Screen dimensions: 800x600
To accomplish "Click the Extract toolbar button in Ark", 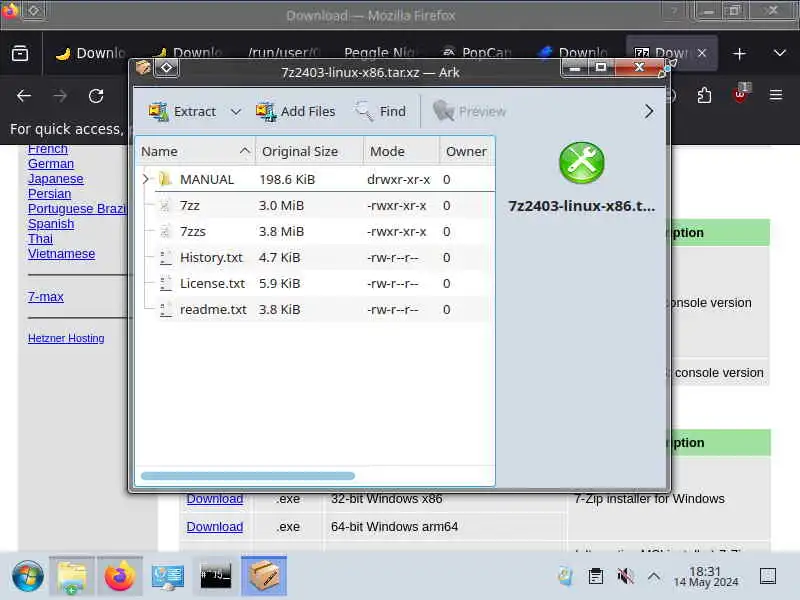I will 182,111.
